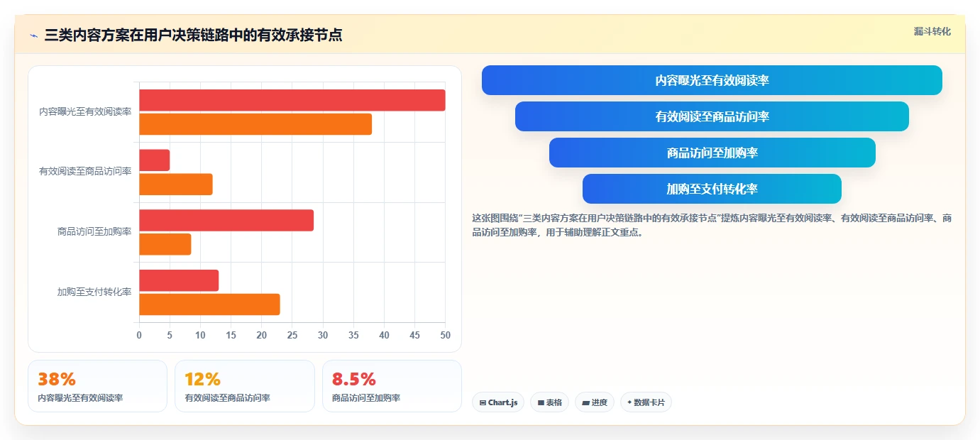Viewport: 980px width, 440px height.
Task: Click the x-axis tick label 50
Action: click(x=445, y=335)
